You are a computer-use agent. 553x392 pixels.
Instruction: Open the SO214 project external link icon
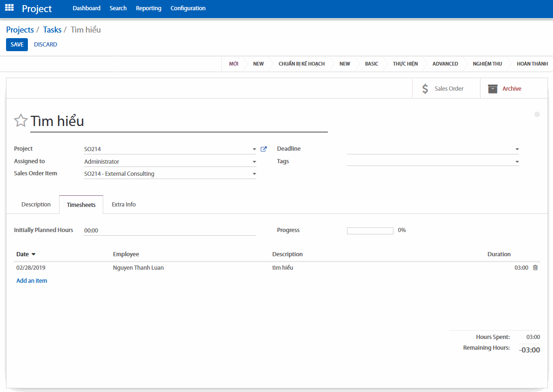coord(264,149)
